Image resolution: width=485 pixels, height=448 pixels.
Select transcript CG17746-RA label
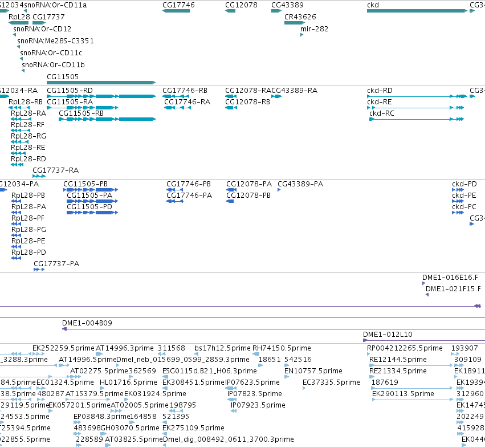tap(187, 102)
